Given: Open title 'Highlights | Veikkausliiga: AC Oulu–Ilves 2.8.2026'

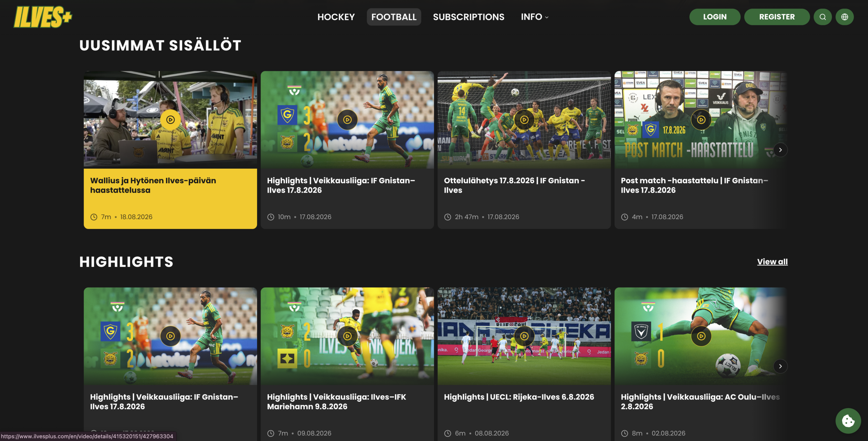Looking at the screenshot, I should click(700, 402).
